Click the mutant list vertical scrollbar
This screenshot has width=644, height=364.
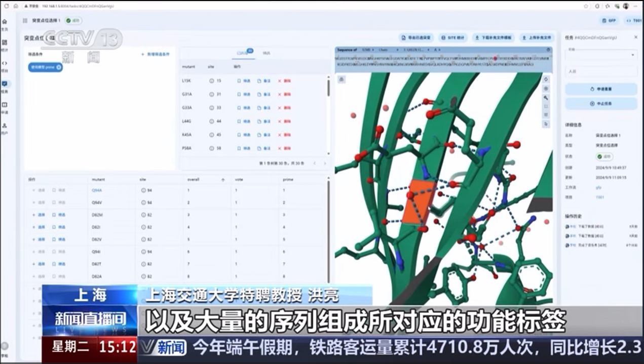(328, 88)
